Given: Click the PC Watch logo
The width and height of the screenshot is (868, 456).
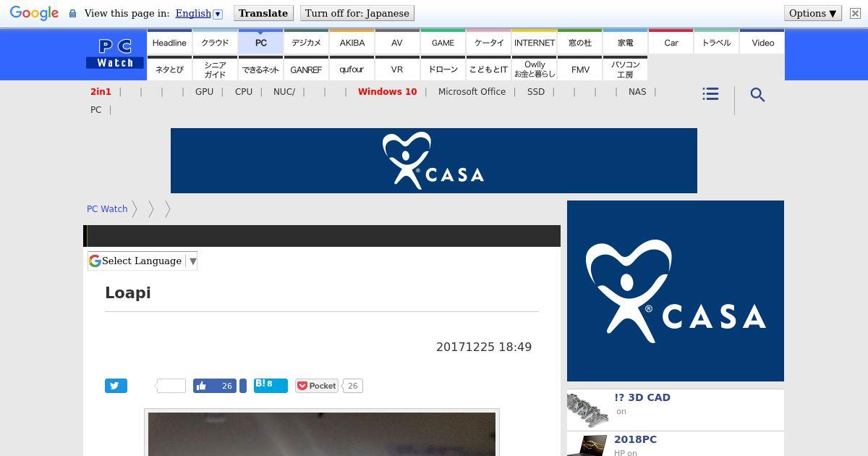Looking at the screenshot, I should coord(115,54).
